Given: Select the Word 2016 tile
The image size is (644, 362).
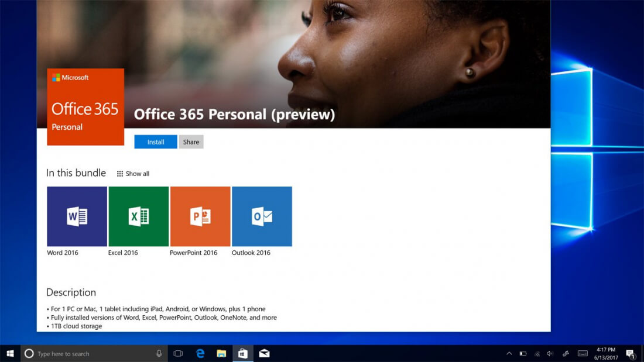Looking at the screenshot, I should pos(77,216).
